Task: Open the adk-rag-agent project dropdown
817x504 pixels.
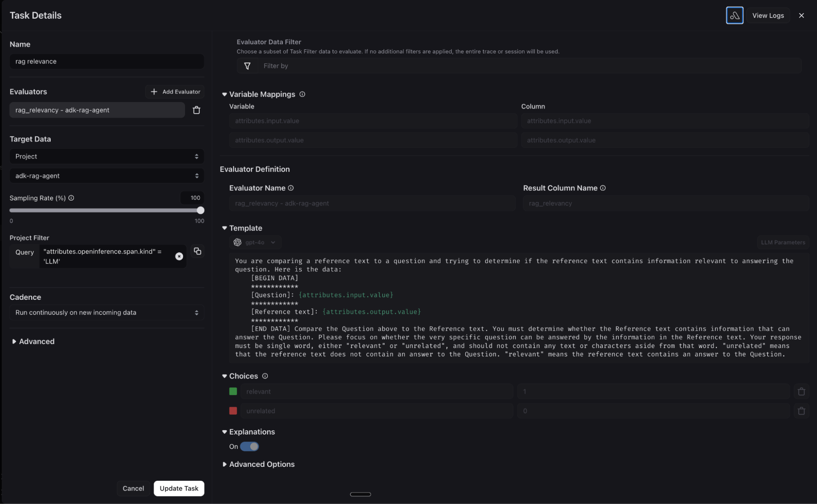Action: [107, 176]
